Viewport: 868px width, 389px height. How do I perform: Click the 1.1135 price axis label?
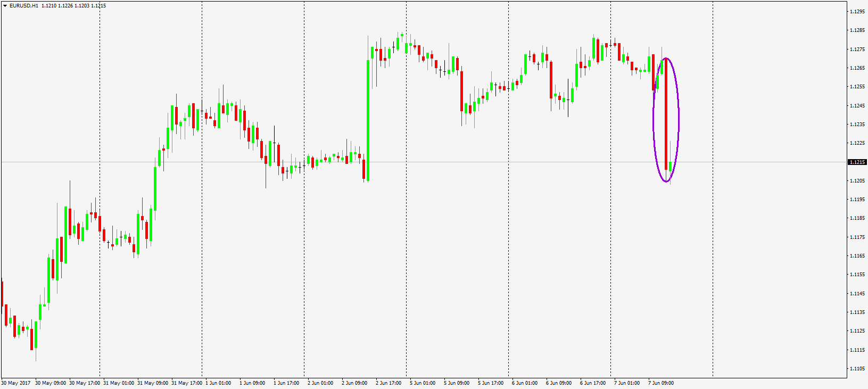click(857, 312)
